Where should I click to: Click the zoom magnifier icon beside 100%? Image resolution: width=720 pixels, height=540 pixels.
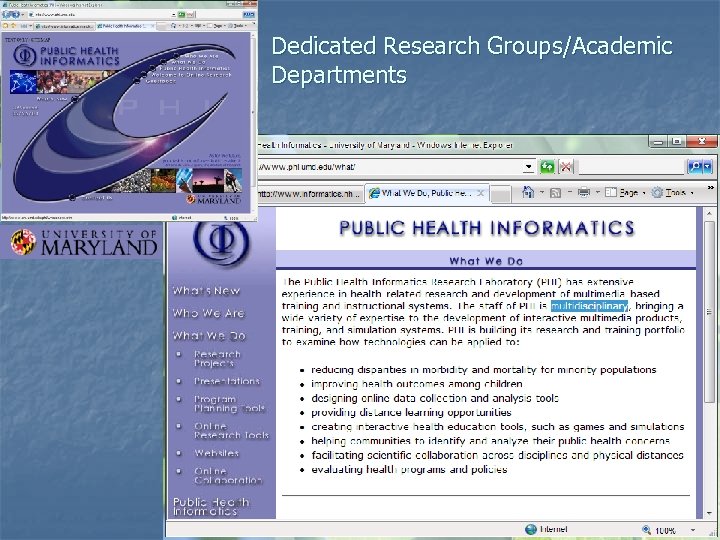[647, 529]
